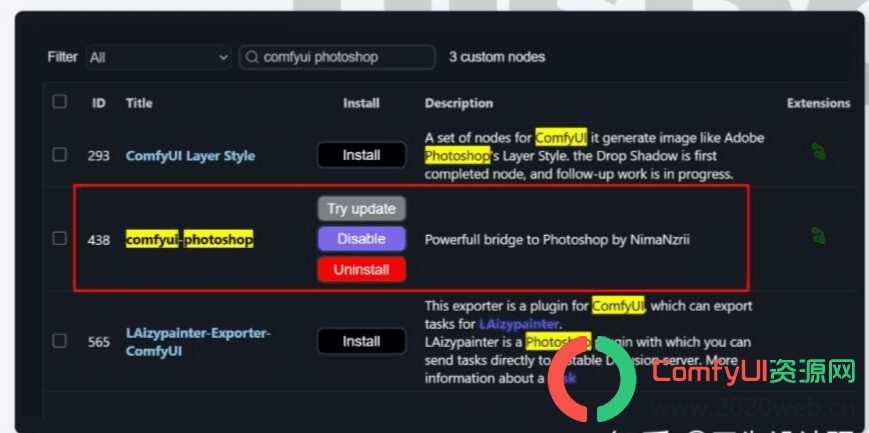Open the ComfyUI Layer Style title link

click(190, 156)
